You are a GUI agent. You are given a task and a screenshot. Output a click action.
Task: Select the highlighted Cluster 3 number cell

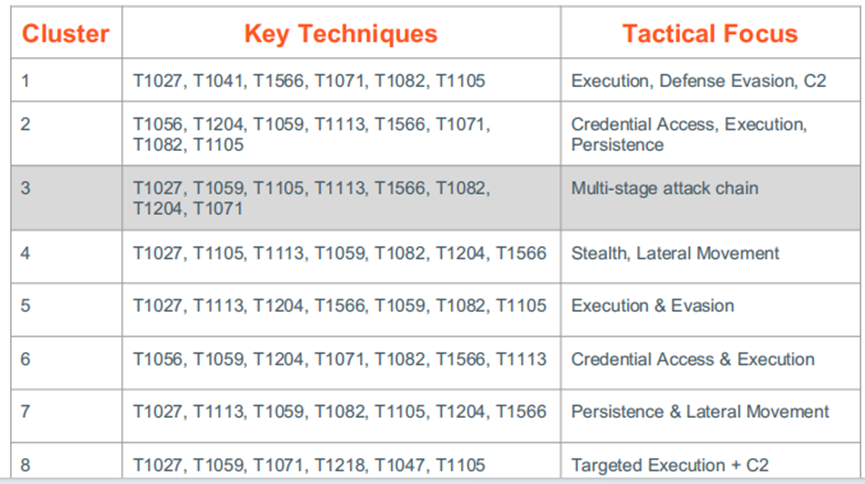coord(26,188)
